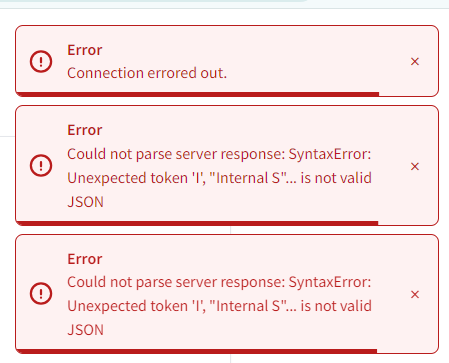Click the exclamation icon in the middle error toast
This screenshot has height=363, width=449.
(41, 166)
